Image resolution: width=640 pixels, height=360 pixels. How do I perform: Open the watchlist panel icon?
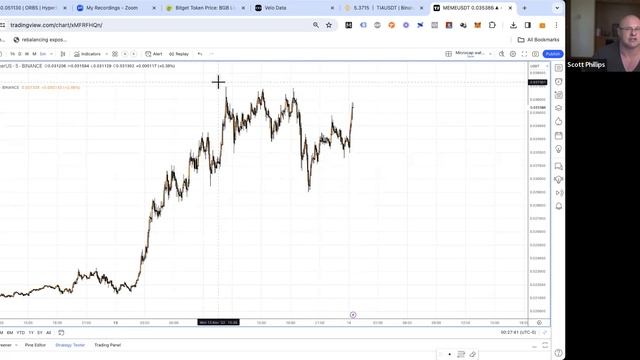coord(558,68)
